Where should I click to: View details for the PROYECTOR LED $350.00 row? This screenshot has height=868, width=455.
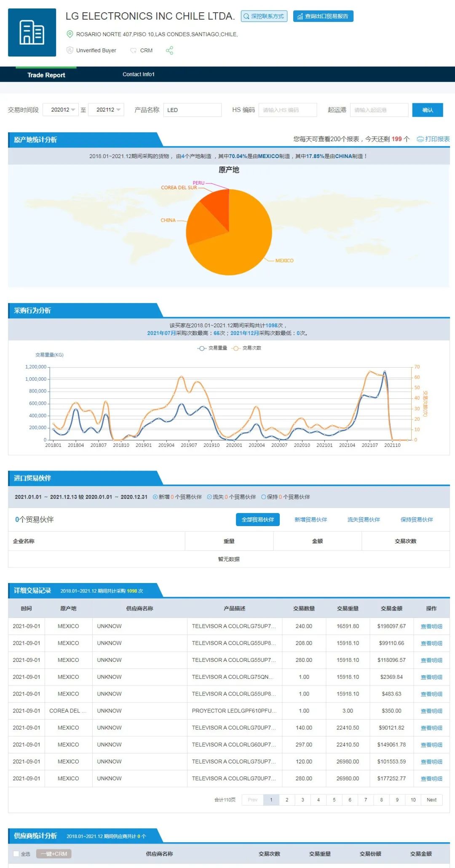[x=431, y=711]
